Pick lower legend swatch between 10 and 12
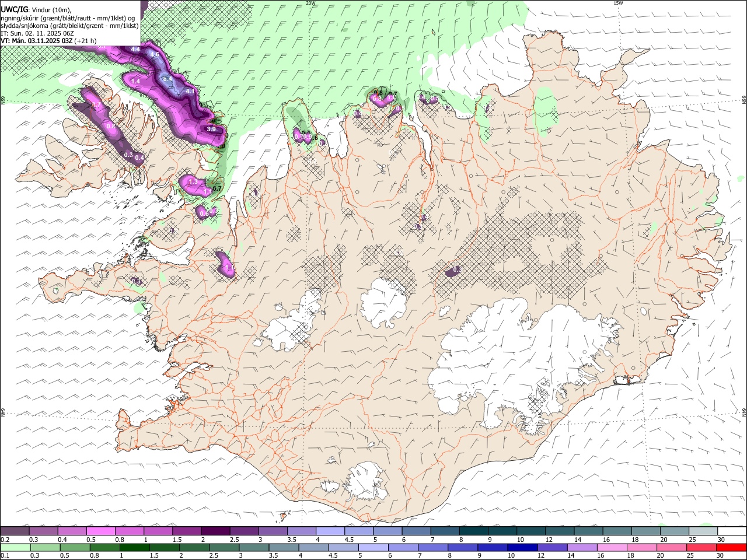This screenshot has height=560, width=747. 522,547
